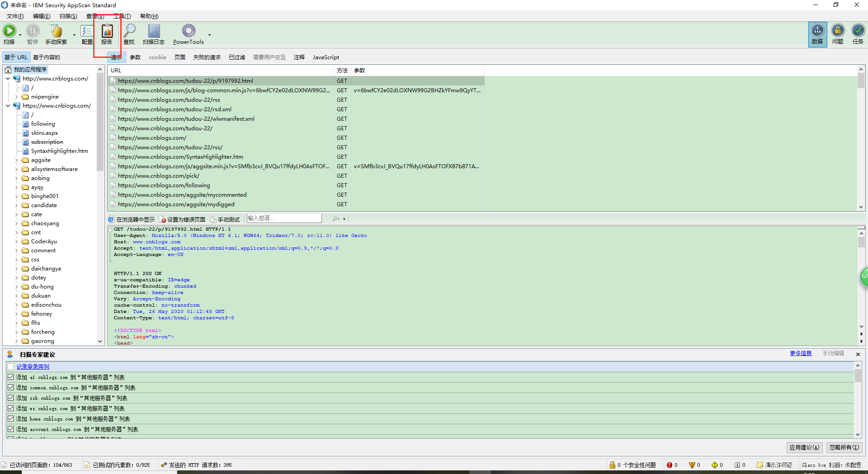Open the Scan Log icon
Viewport: 868px width, 474px height.
coord(154,31)
